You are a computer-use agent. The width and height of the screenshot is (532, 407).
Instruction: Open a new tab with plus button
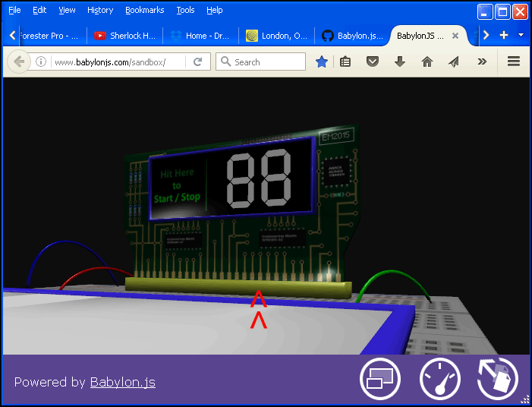click(x=504, y=35)
